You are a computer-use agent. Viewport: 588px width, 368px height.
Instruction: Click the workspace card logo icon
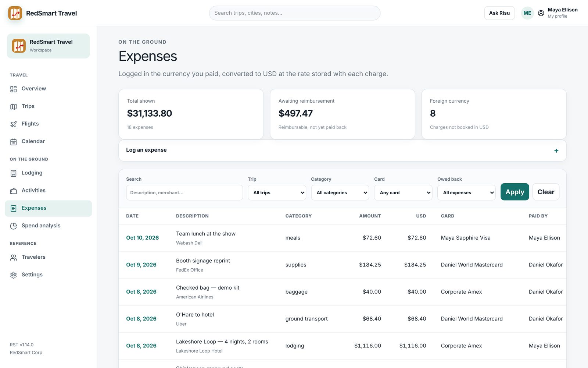[19, 46]
